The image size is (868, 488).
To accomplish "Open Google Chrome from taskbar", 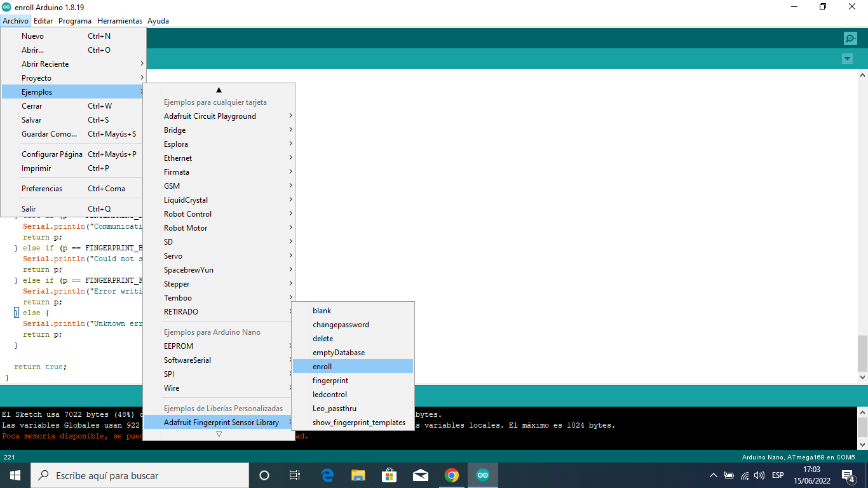I will (452, 475).
